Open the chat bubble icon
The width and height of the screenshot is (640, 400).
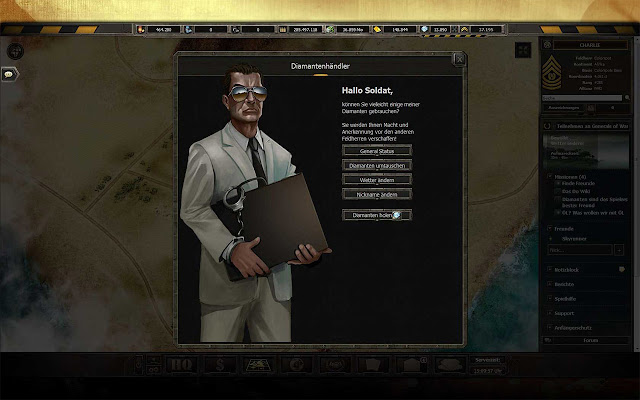[x=9, y=74]
